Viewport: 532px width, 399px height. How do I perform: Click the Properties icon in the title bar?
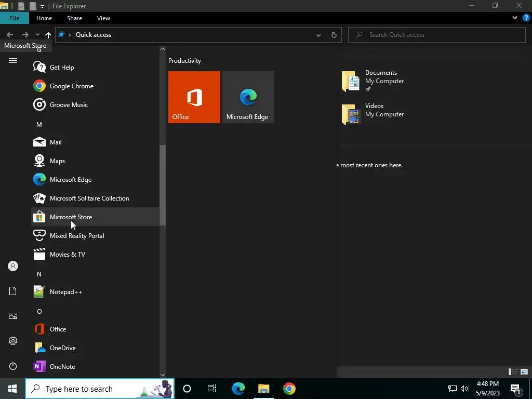21,6
